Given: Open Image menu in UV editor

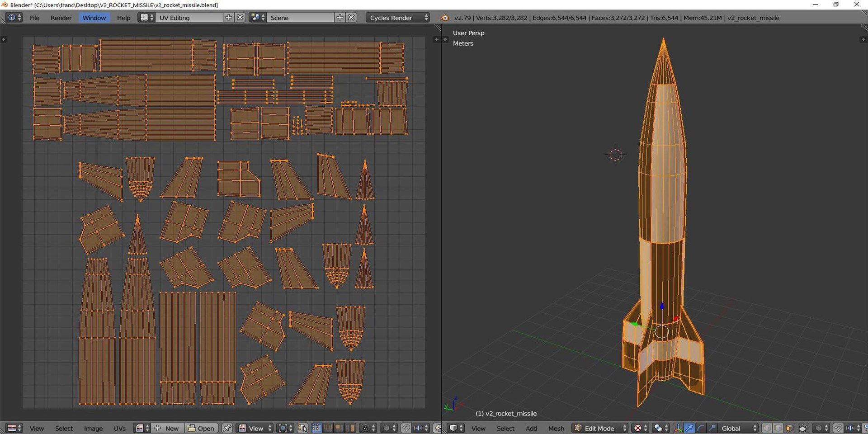Looking at the screenshot, I should pos(93,428).
